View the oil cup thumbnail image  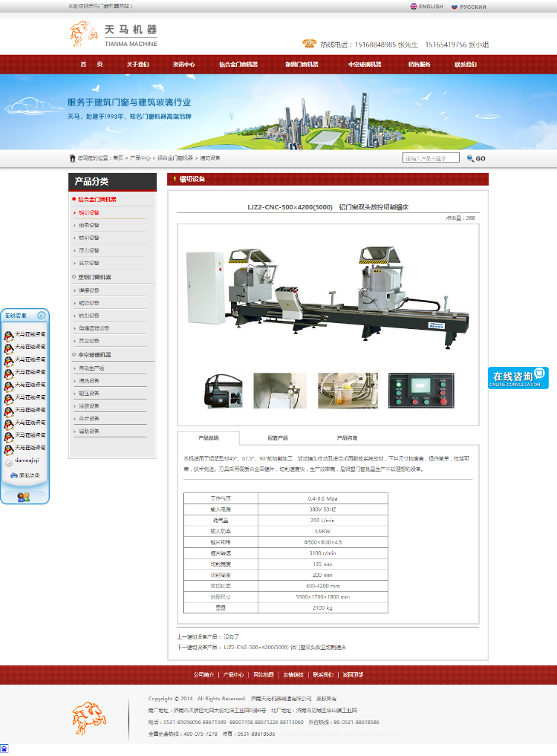[348, 391]
